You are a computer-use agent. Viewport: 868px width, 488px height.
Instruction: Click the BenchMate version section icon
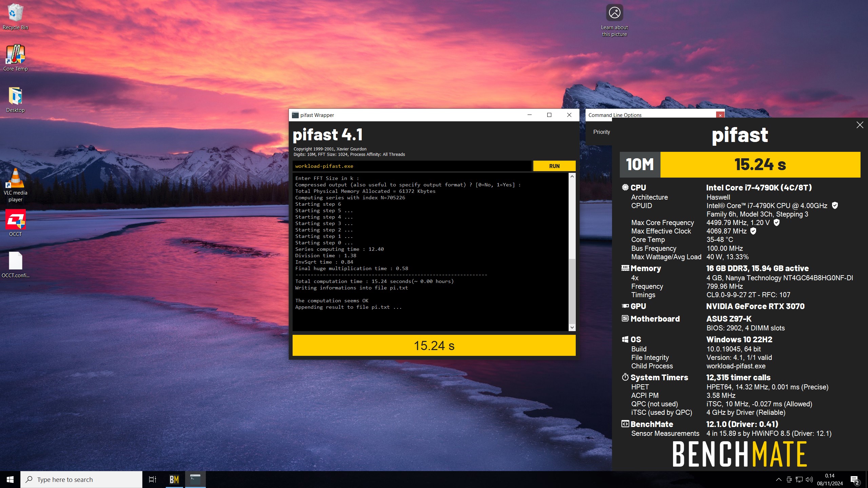[x=625, y=424]
